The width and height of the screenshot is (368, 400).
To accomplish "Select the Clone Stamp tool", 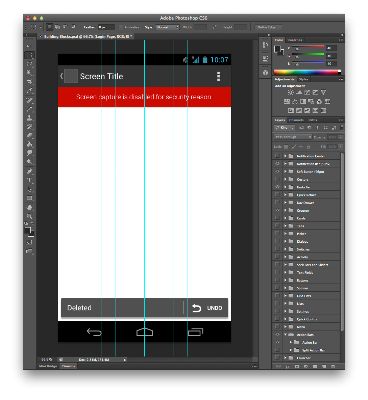I will tap(30, 118).
